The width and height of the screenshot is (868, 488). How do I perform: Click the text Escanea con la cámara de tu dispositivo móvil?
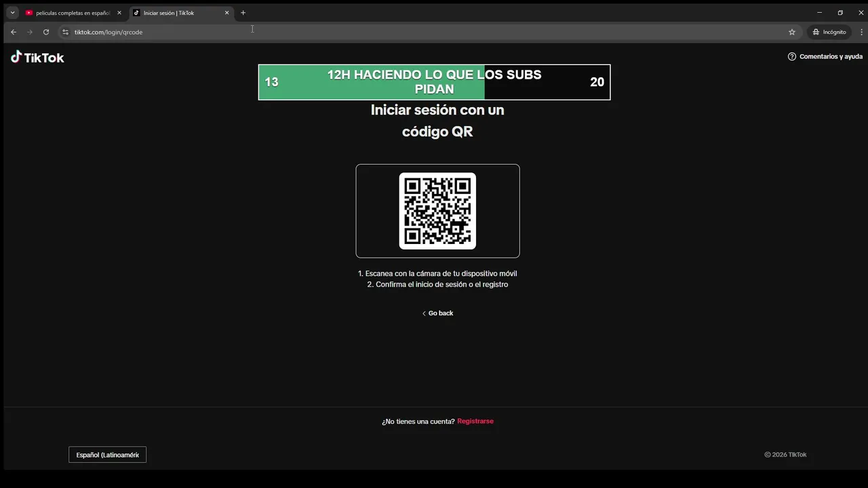441,274
